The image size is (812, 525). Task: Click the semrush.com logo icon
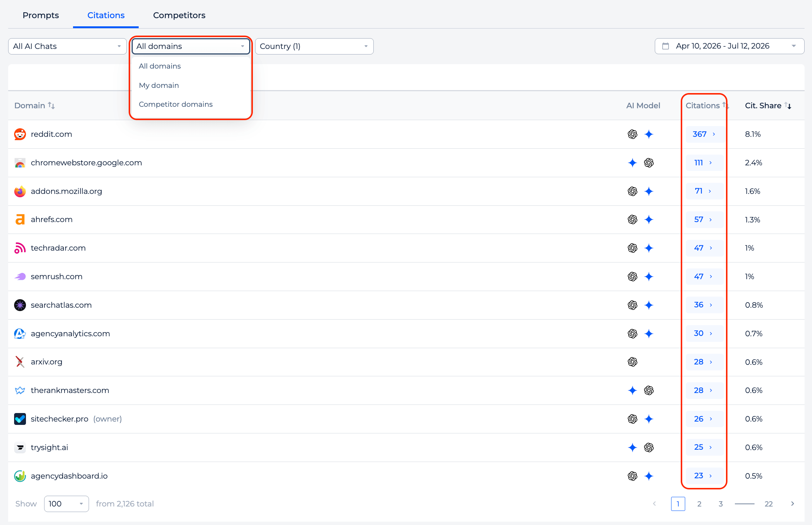pos(20,277)
